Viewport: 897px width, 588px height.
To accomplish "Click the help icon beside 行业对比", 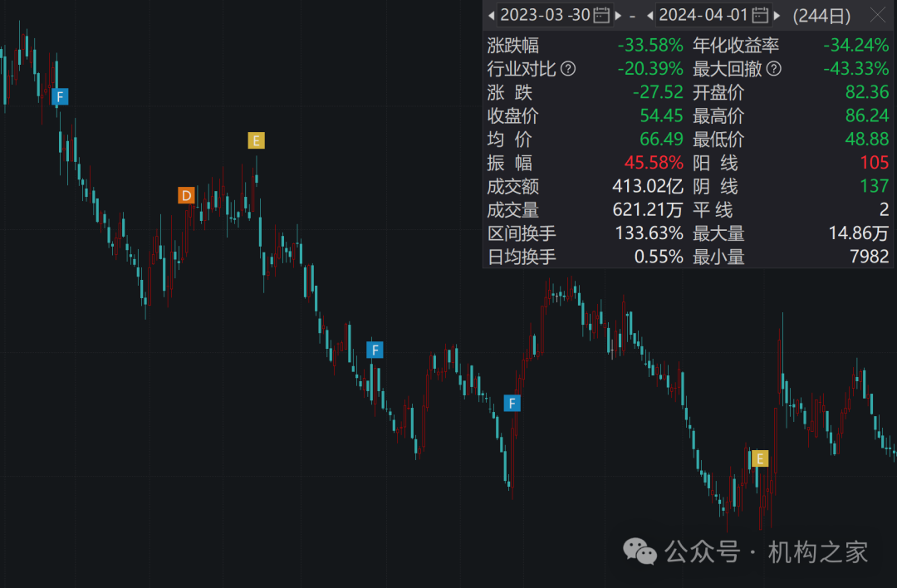I will (568, 69).
